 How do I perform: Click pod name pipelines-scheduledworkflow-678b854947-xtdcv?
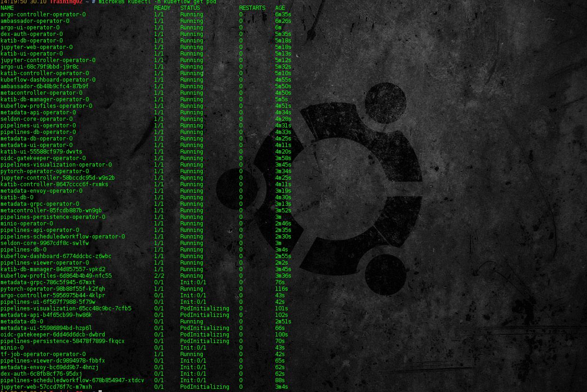point(72,380)
